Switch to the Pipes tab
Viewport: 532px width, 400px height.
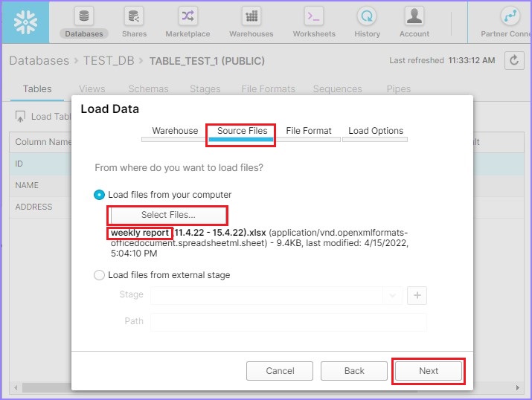coord(399,89)
